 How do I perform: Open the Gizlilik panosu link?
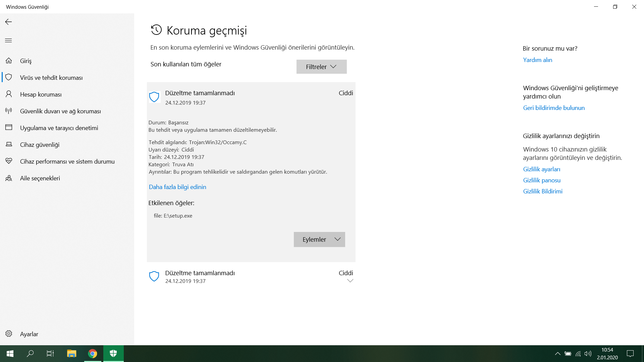[542, 180]
